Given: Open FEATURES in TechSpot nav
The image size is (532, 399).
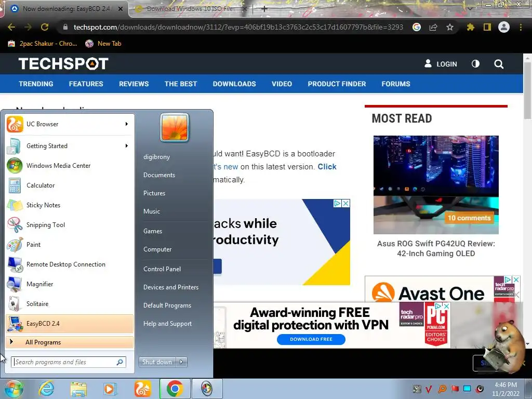Looking at the screenshot, I should coord(86,84).
